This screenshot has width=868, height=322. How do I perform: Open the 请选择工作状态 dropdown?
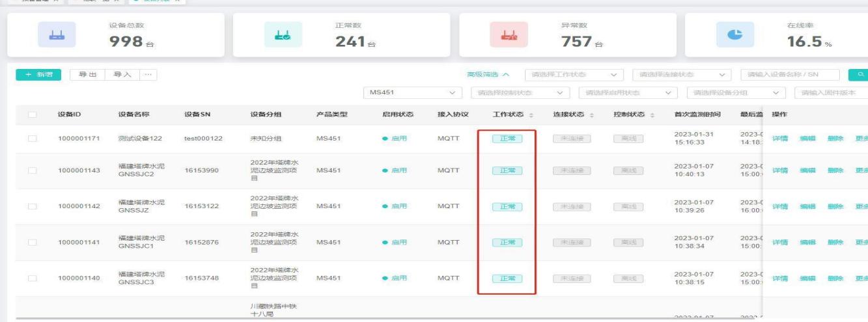[x=574, y=75]
